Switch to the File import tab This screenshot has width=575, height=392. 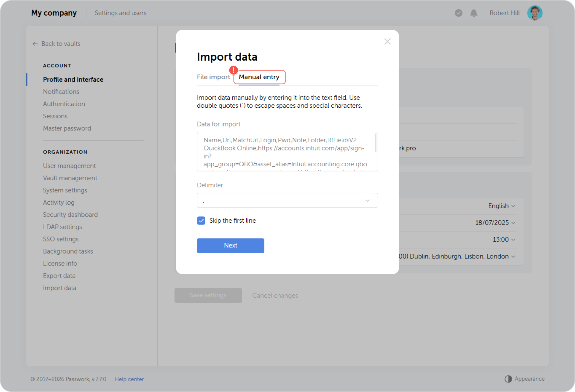point(213,77)
